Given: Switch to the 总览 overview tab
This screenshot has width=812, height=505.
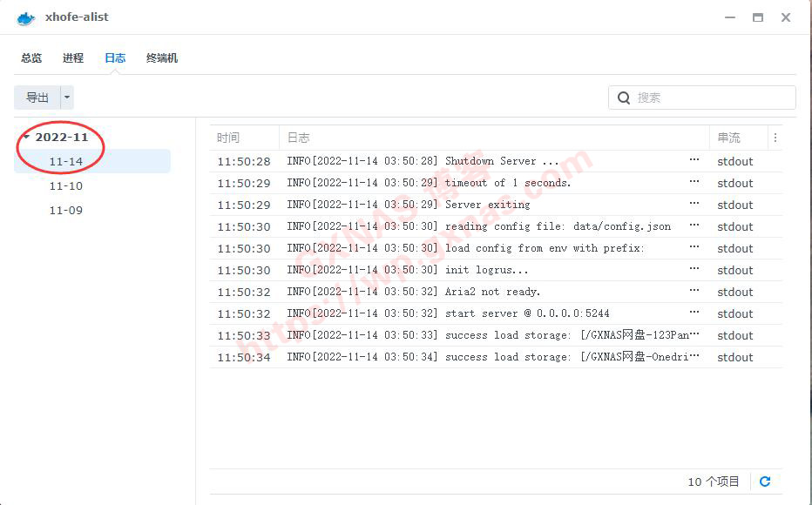Looking at the screenshot, I should click(31, 57).
